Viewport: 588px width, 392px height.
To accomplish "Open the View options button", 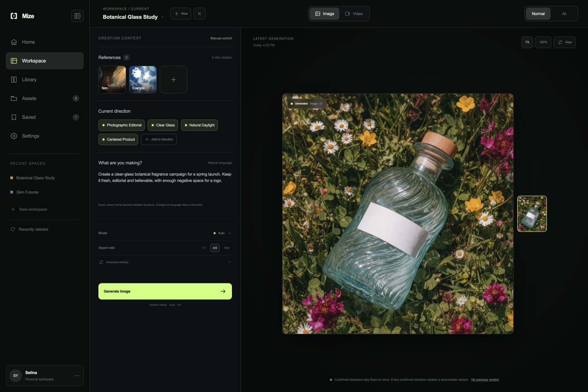I will [564, 42].
